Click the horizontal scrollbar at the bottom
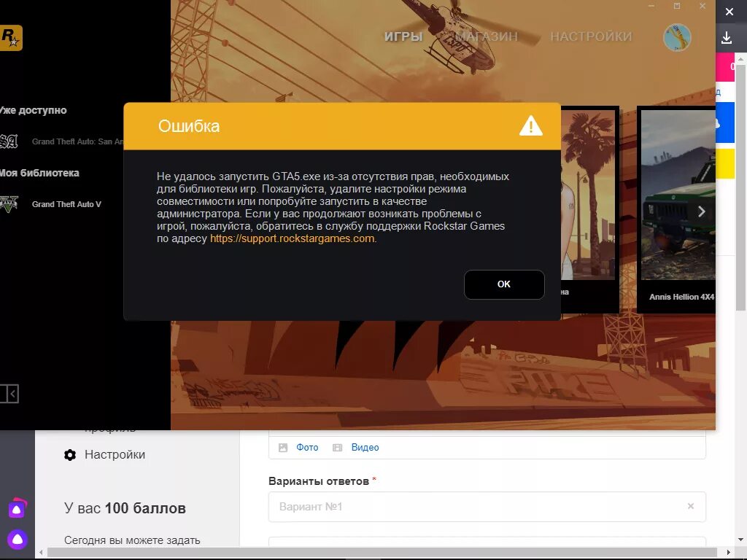This screenshot has height=560, width=747. 384,553
